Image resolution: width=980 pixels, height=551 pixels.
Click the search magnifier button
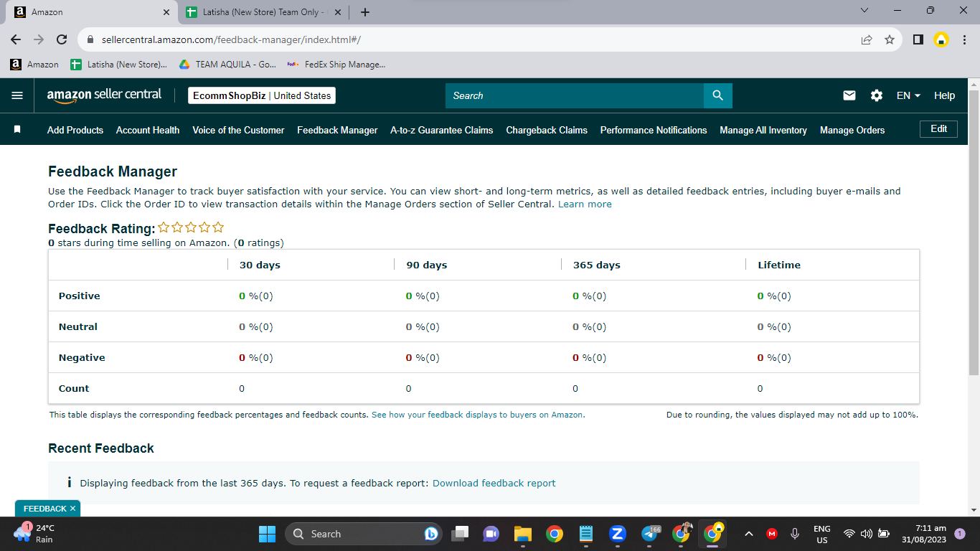[718, 95]
